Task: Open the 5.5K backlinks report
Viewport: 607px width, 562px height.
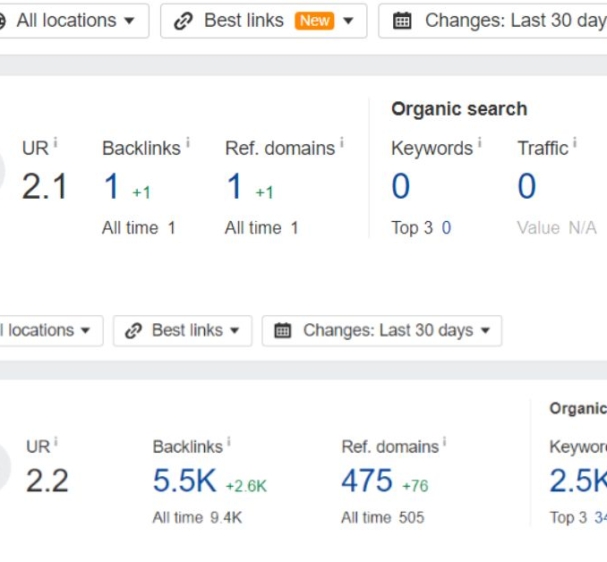Action: pyautogui.click(x=184, y=481)
